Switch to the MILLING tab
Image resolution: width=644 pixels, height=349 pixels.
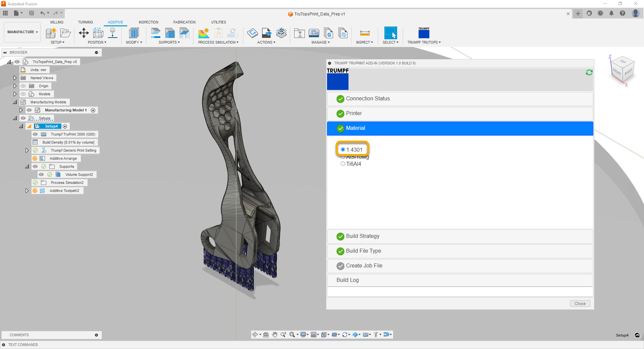57,22
